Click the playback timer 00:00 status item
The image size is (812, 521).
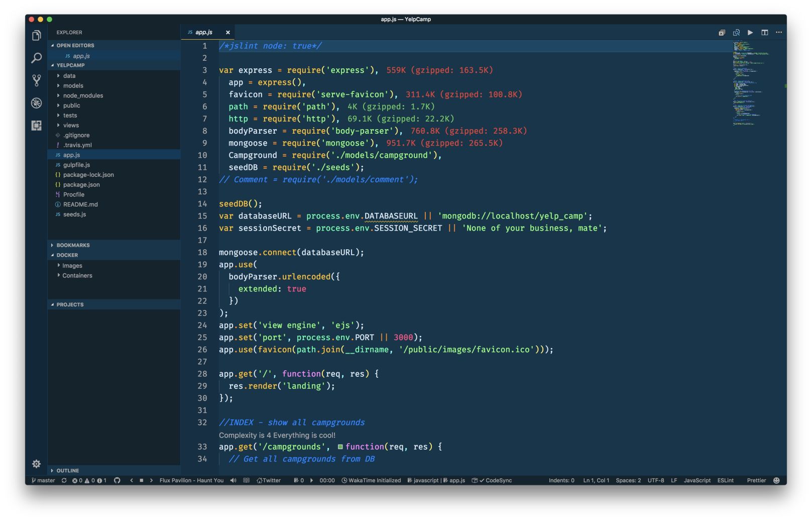(x=327, y=480)
